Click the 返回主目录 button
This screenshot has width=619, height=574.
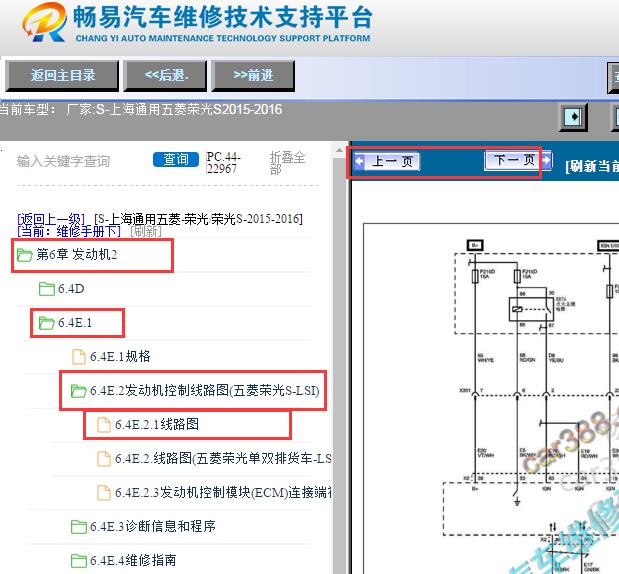point(62,75)
